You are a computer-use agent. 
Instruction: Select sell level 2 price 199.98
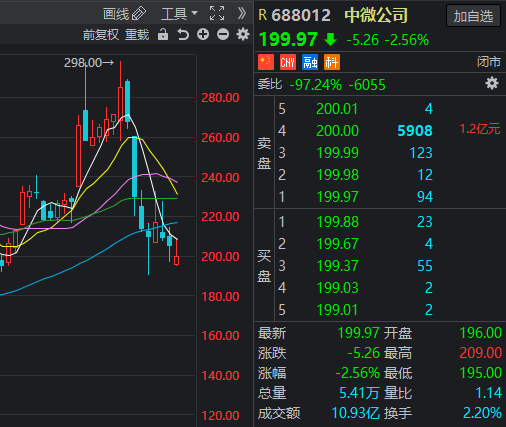click(337, 175)
